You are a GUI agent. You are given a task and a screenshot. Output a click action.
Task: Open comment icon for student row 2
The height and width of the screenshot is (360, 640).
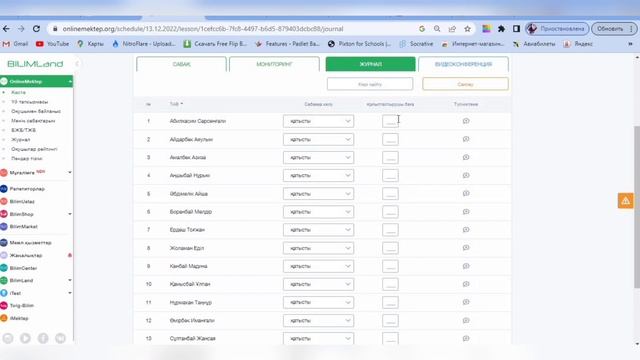point(466,139)
